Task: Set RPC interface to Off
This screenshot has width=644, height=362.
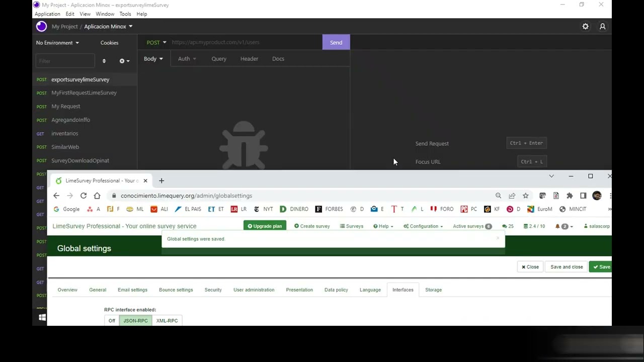Action: [x=112, y=321]
